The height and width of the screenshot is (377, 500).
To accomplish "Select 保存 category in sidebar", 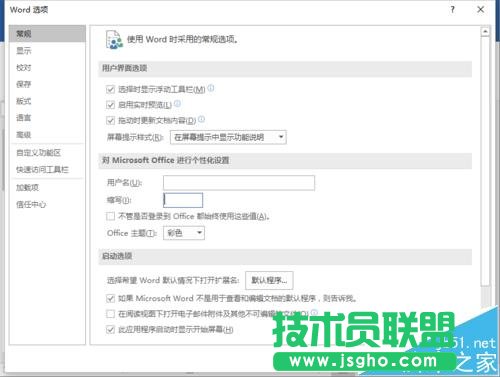I will point(47,84).
